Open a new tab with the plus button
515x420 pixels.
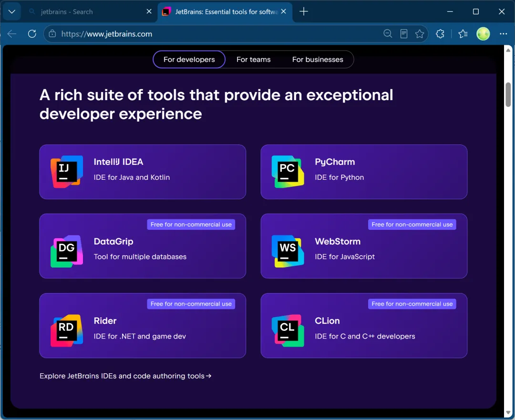(x=304, y=12)
